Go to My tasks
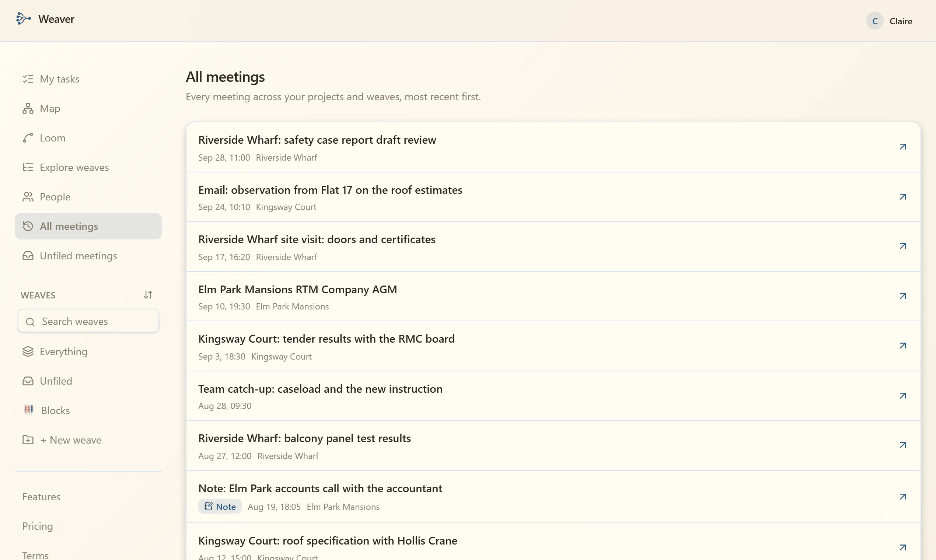Screen dimensions: 936x560 [x=88, y=79]
